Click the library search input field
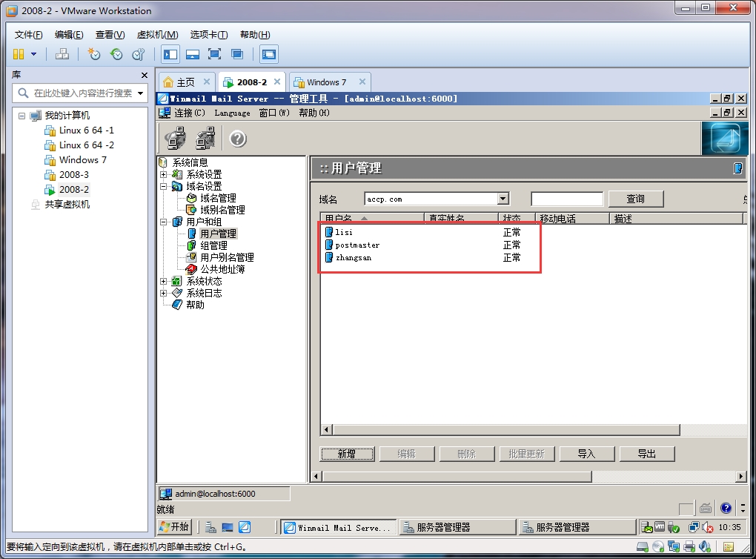 (82, 93)
